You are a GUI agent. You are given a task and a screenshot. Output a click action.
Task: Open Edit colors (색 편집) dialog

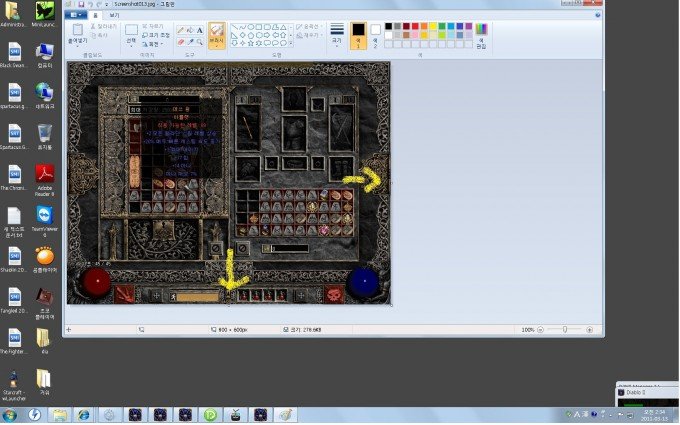[481, 36]
